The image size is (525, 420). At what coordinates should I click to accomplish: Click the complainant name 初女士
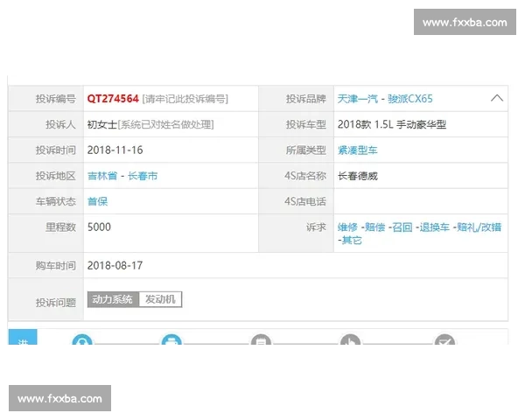(102, 124)
